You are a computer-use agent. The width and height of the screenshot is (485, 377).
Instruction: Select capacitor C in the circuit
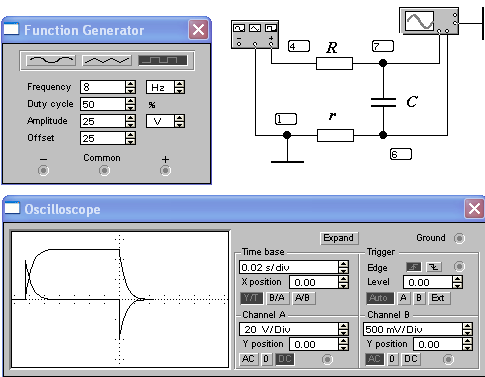click(383, 102)
